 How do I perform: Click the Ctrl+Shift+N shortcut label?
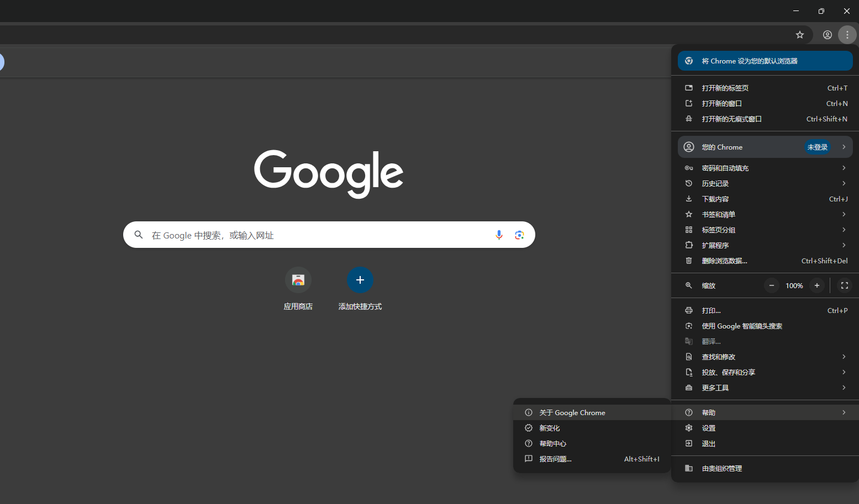click(x=827, y=119)
